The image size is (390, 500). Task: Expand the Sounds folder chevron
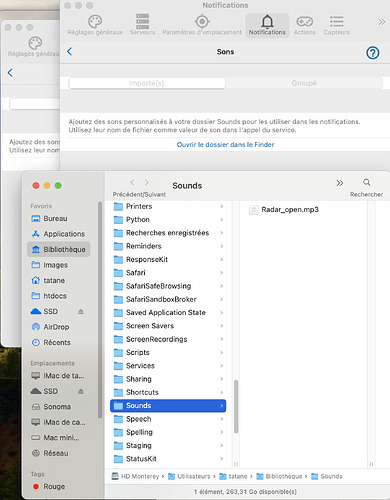click(x=222, y=406)
